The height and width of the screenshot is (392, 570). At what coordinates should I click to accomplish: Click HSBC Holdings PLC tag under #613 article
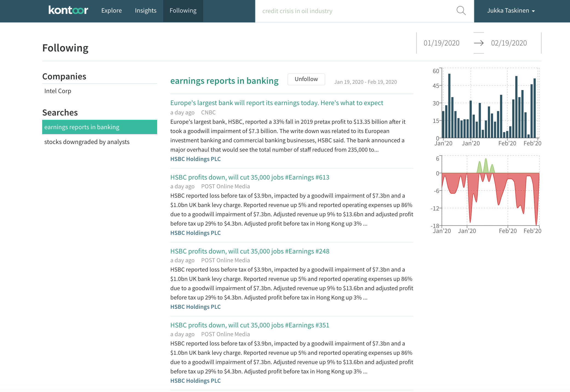tap(195, 233)
